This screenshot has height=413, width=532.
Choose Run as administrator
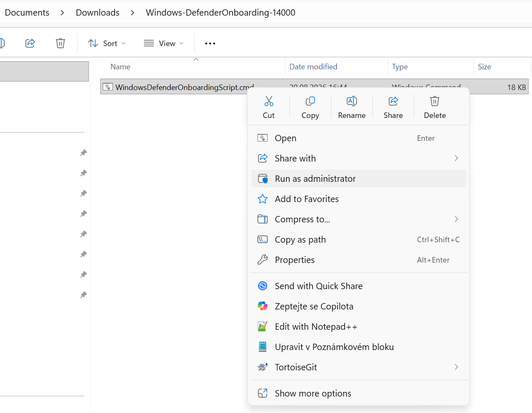coord(359,179)
